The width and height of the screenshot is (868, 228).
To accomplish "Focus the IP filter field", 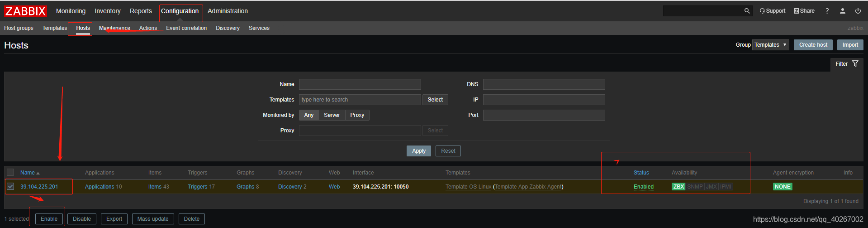I will pos(544,100).
